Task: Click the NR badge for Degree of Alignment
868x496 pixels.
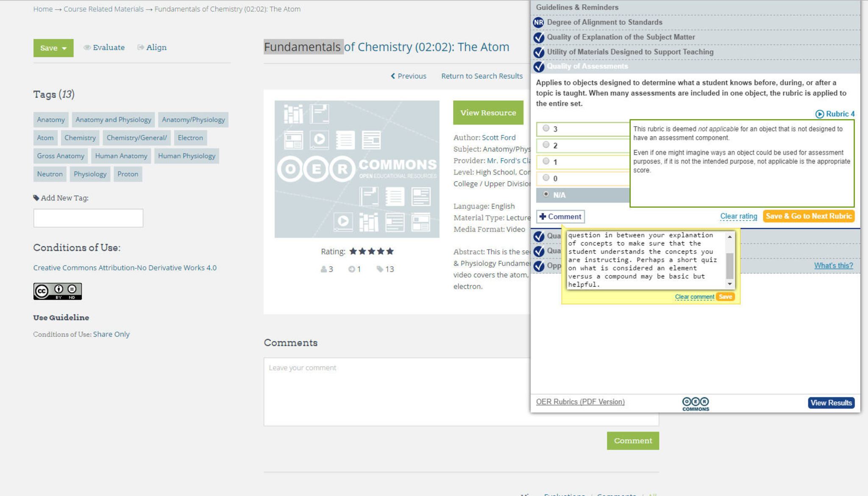Action: (538, 22)
